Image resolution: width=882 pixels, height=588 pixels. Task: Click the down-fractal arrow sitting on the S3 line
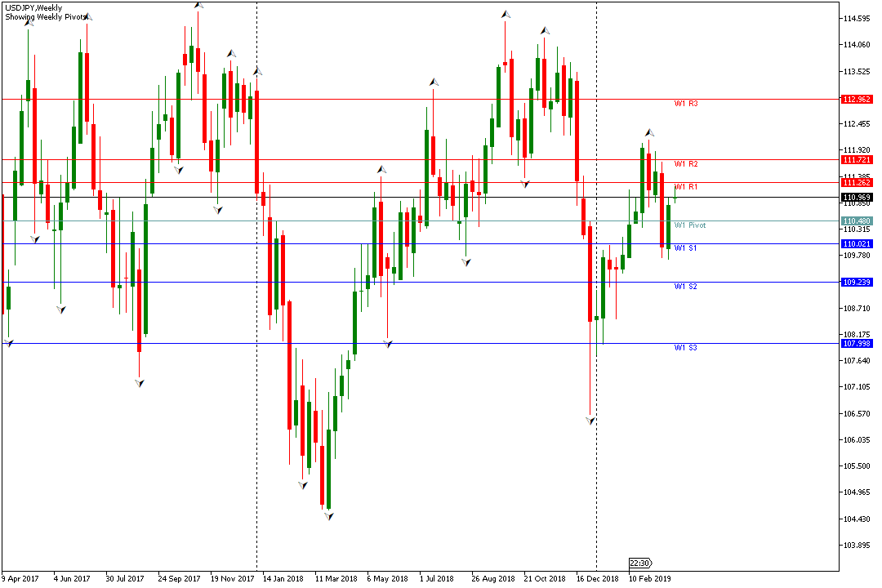(x=389, y=344)
